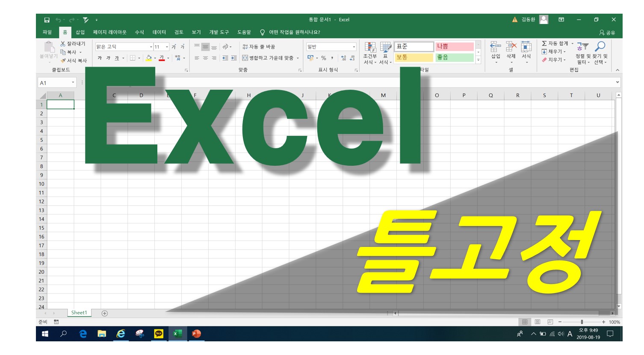Select the 표준 cell style
Viewport: 644px width, 355px height.
click(414, 46)
